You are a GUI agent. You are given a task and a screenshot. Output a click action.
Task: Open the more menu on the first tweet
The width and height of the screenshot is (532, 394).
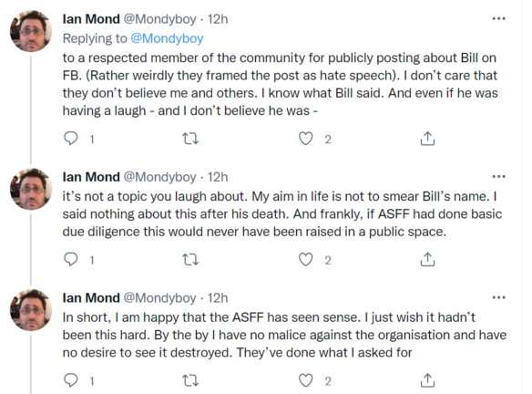point(499,18)
